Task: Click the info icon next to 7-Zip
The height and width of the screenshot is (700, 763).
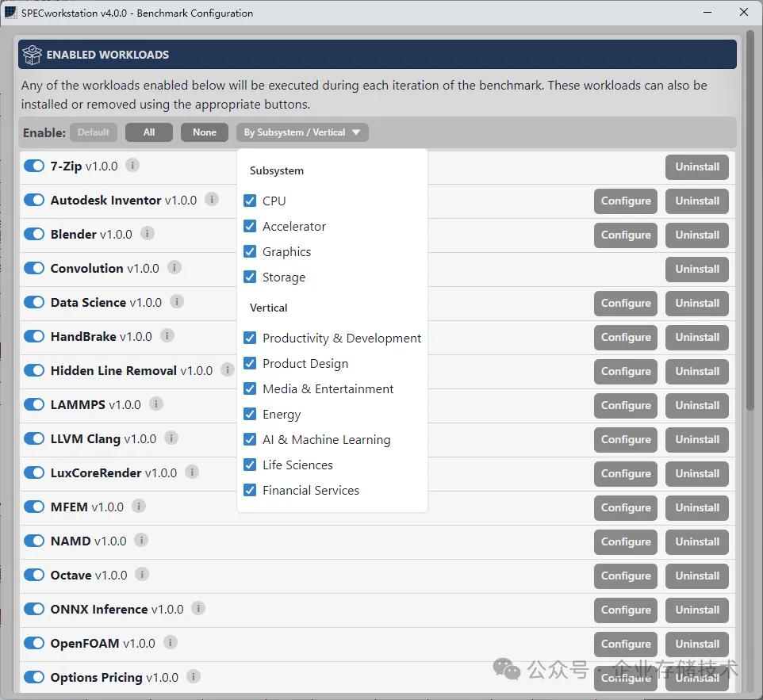Action: pyautogui.click(x=132, y=166)
